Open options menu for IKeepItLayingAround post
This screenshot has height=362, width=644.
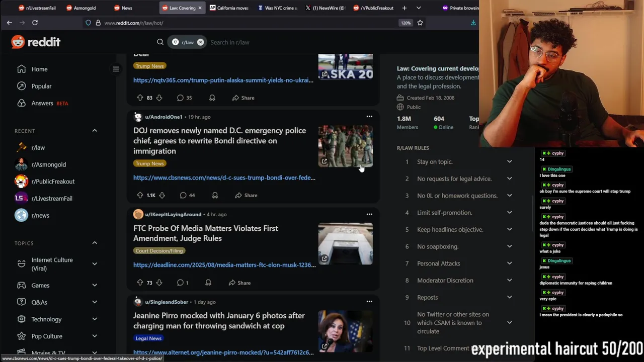(x=369, y=214)
